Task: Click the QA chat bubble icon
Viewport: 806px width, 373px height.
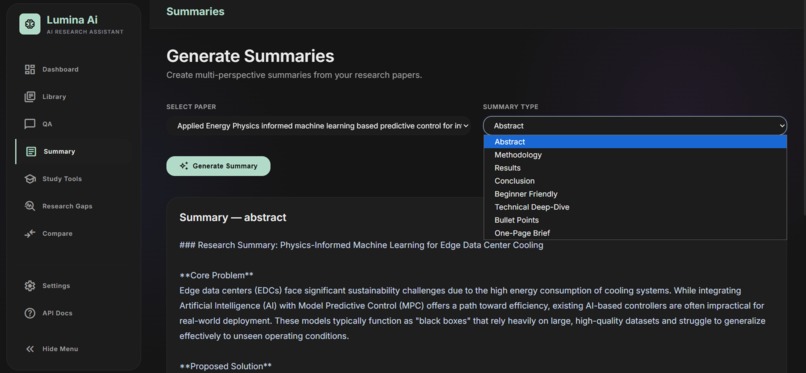Action: point(30,124)
